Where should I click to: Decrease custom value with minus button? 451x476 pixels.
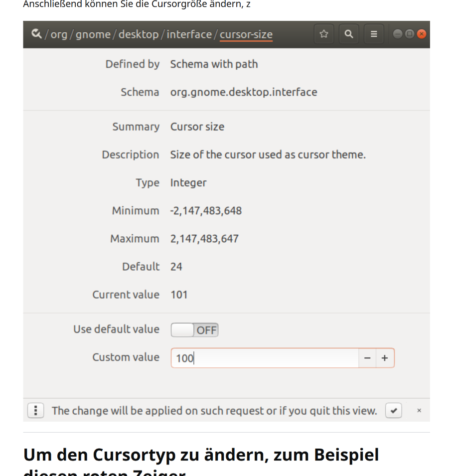pyautogui.click(x=367, y=358)
